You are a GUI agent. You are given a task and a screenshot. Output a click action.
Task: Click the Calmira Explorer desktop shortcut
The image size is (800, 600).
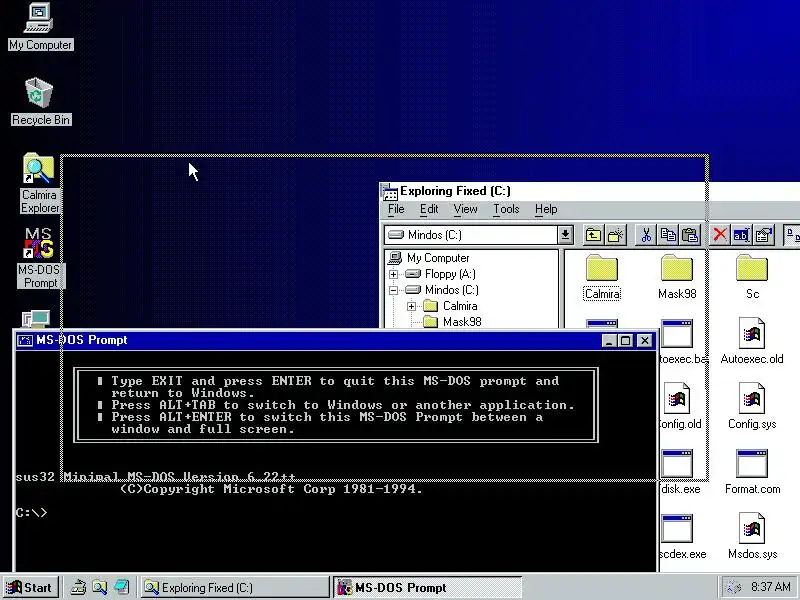coord(39,184)
